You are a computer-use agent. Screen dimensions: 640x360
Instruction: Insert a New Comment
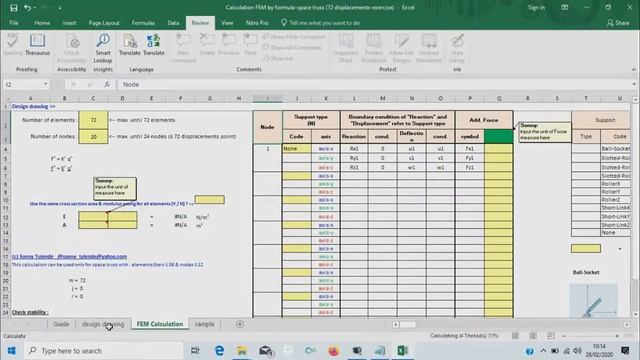[x=183, y=48]
